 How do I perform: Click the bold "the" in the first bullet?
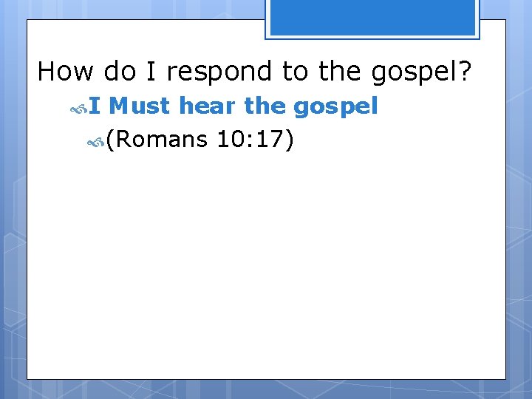tap(265, 107)
